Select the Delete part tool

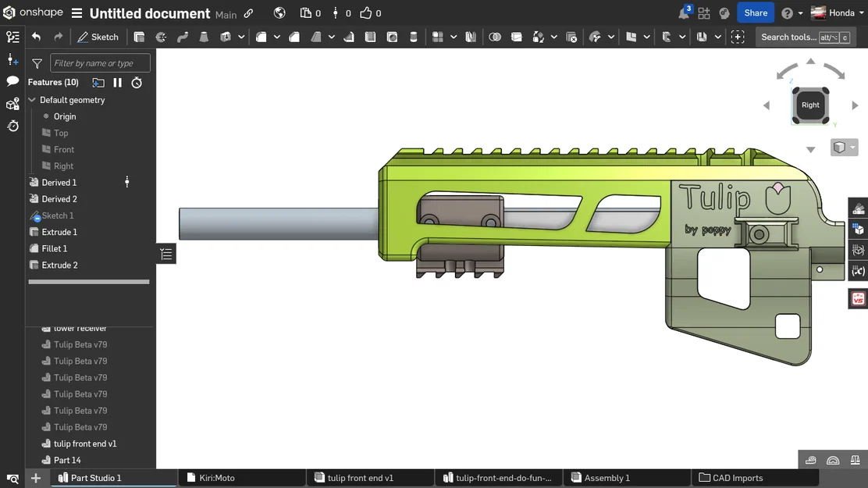tap(571, 37)
